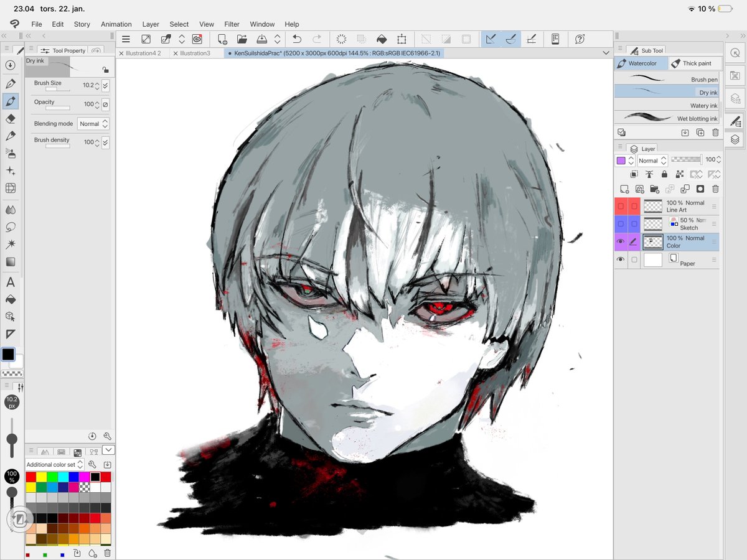Show the hidden Sketch layer
Image resolution: width=747 pixels, height=560 pixels.
pyautogui.click(x=620, y=224)
